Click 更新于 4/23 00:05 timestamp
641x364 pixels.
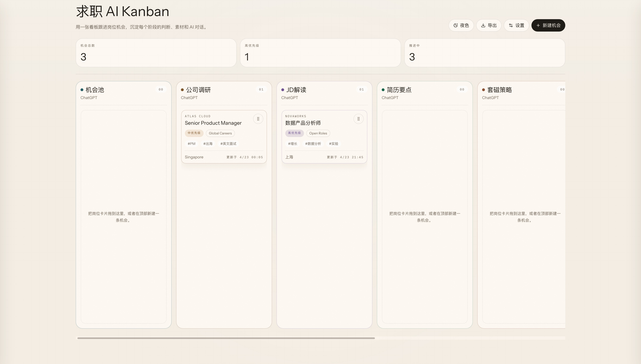[245, 157]
